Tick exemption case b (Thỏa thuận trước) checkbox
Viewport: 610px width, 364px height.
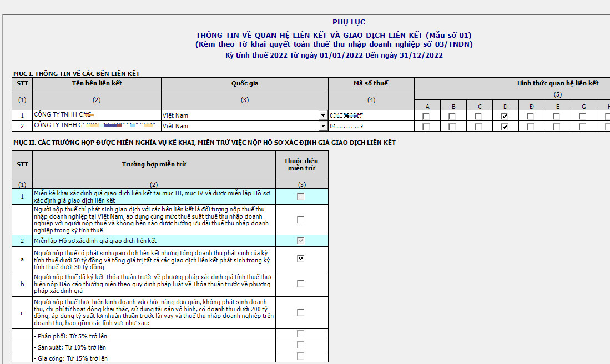click(x=300, y=284)
